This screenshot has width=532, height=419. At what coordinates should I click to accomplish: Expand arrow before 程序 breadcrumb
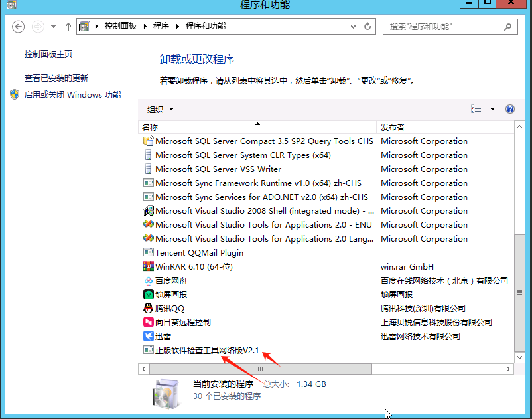pos(145,26)
